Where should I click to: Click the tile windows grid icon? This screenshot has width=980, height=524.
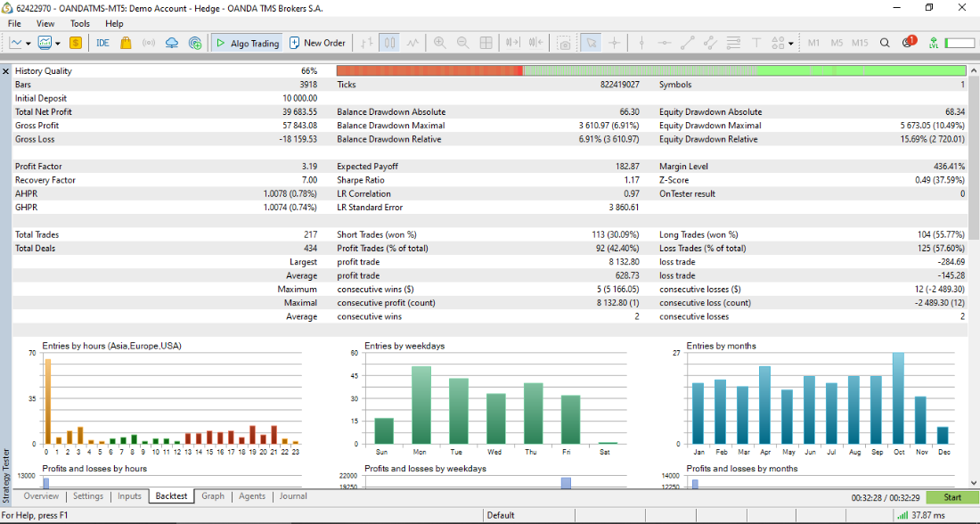[x=486, y=43]
